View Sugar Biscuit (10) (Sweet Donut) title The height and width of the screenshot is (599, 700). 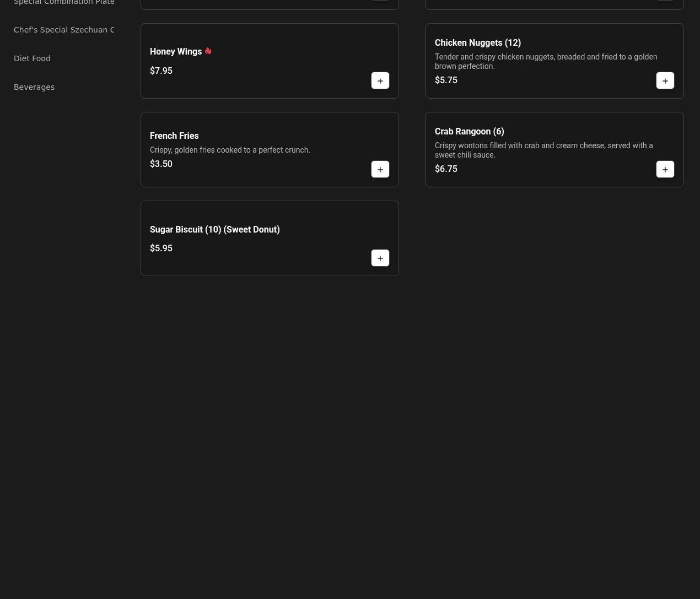click(214, 229)
